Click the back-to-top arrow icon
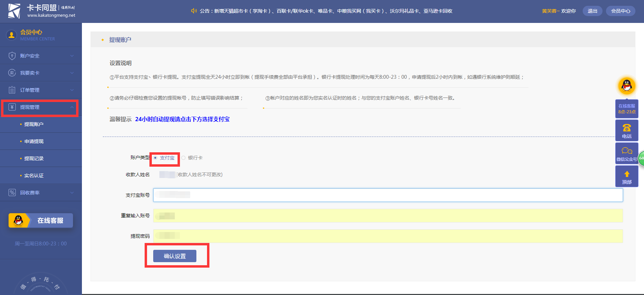 (x=627, y=174)
